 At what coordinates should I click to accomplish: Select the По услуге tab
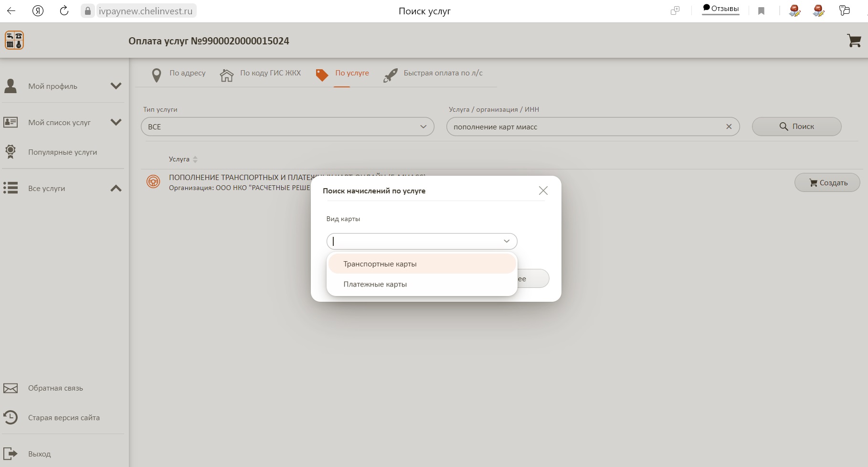coord(352,73)
